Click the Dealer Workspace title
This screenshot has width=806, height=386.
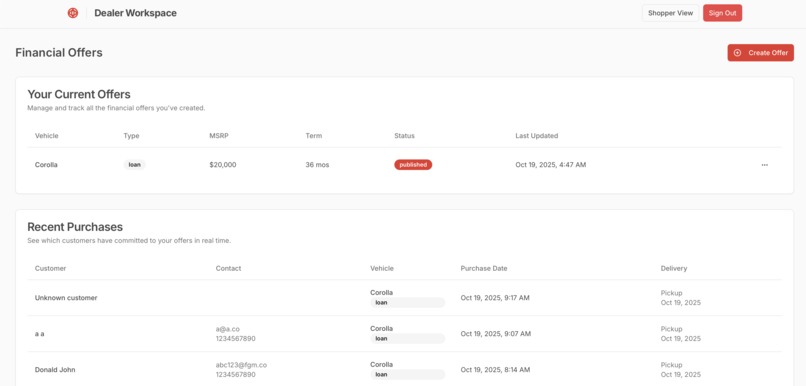135,13
